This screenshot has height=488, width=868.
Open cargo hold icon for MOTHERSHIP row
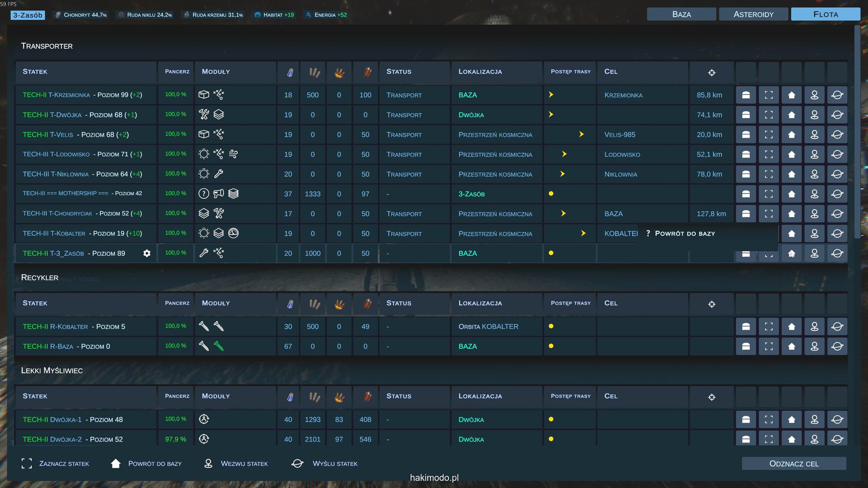pyautogui.click(x=745, y=194)
